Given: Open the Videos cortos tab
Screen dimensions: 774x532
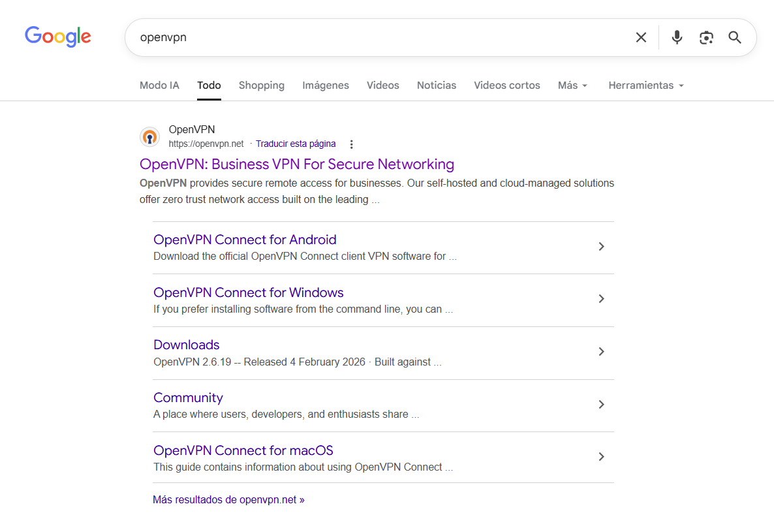Looking at the screenshot, I should [506, 86].
